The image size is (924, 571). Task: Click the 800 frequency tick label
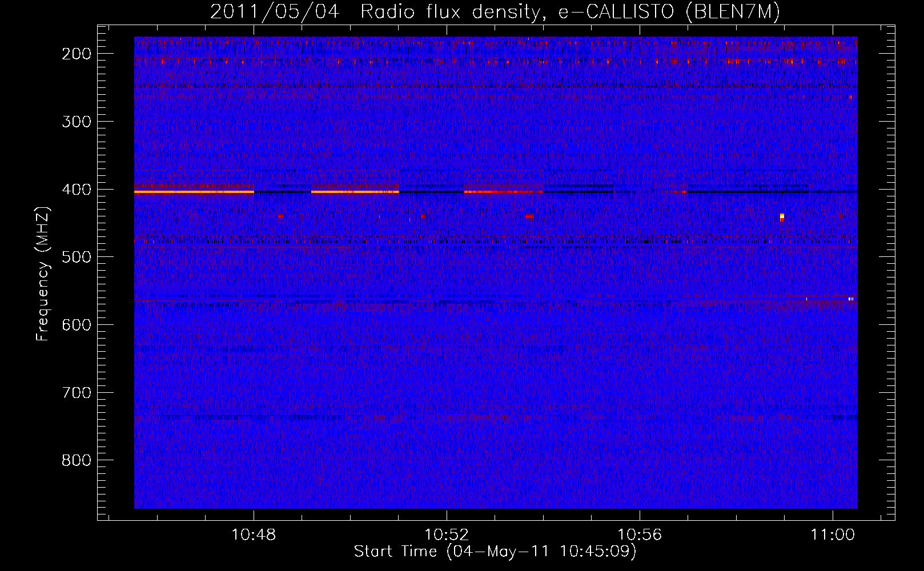pos(76,460)
